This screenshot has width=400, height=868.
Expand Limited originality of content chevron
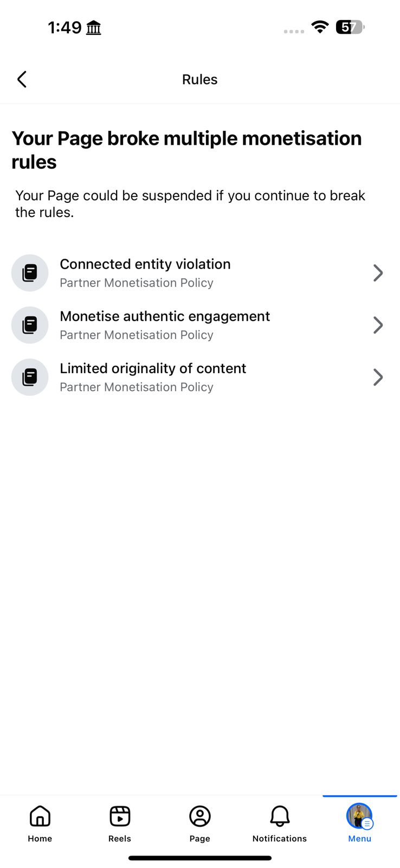click(x=378, y=377)
